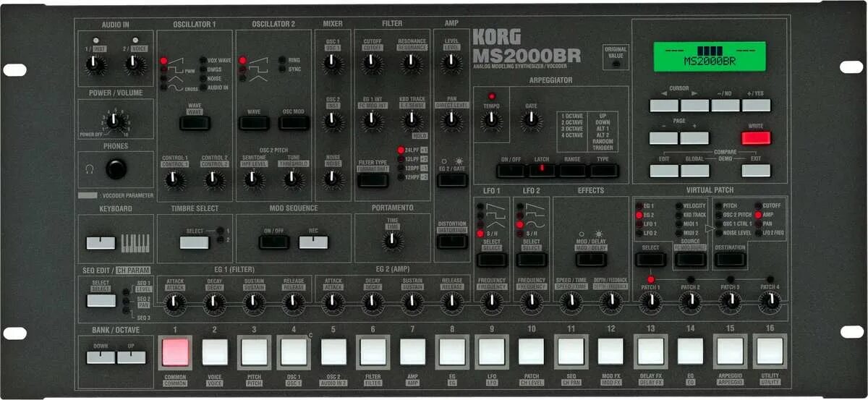Select step button 9 LFO
Image resolution: width=868 pixels, height=400 pixels.
pos(491,352)
